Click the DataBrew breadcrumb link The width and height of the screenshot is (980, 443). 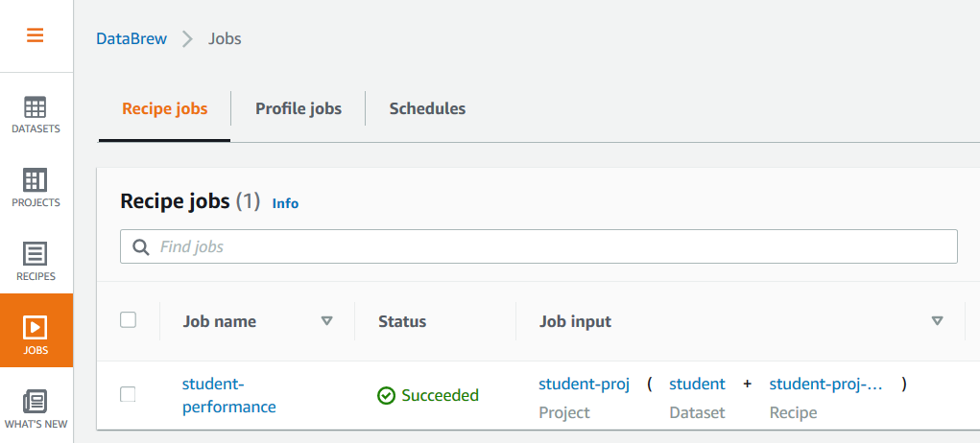131,39
